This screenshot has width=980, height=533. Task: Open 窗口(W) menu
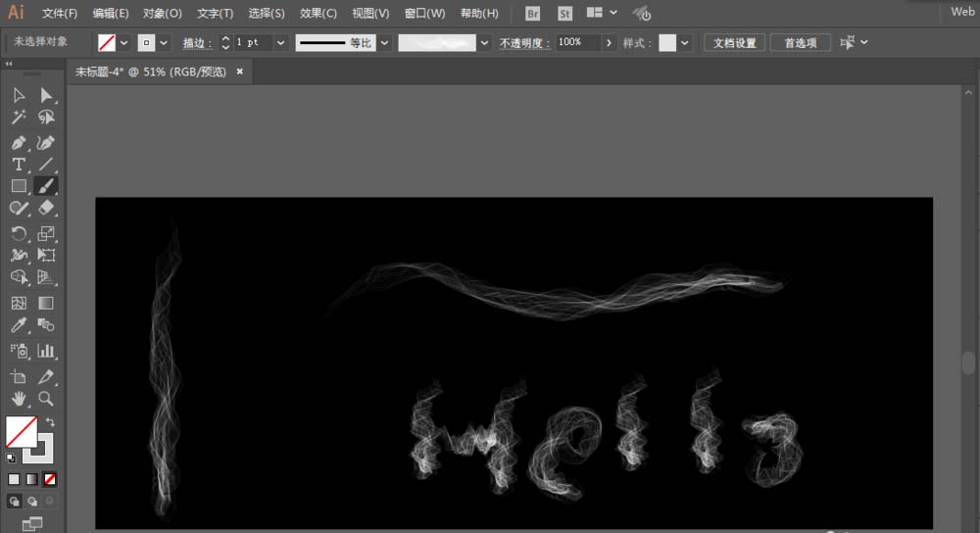[425, 13]
